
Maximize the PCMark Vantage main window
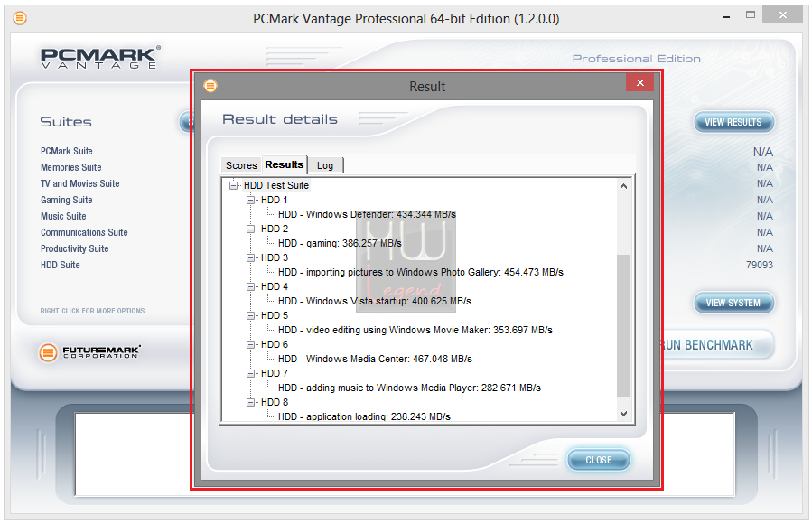(x=751, y=15)
